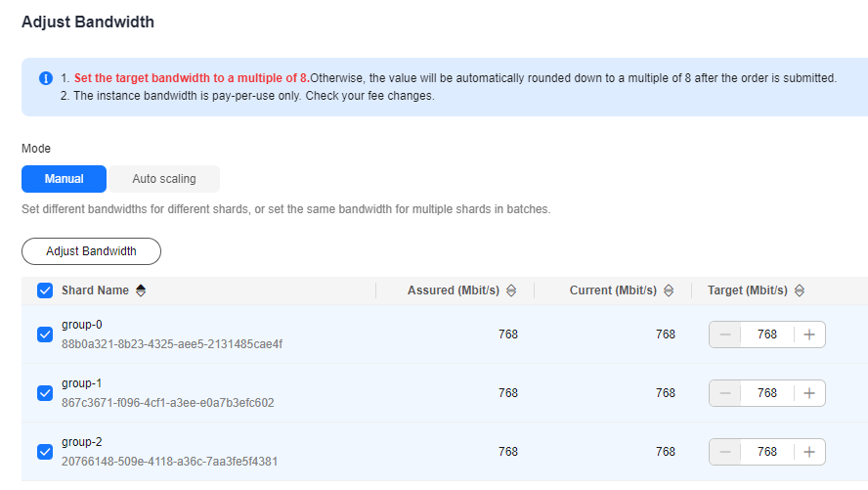The width and height of the screenshot is (868, 490).
Task: Select shard ID 88b0a321-8b23-4325-aee5-2131485cae4f
Action: tap(172, 344)
